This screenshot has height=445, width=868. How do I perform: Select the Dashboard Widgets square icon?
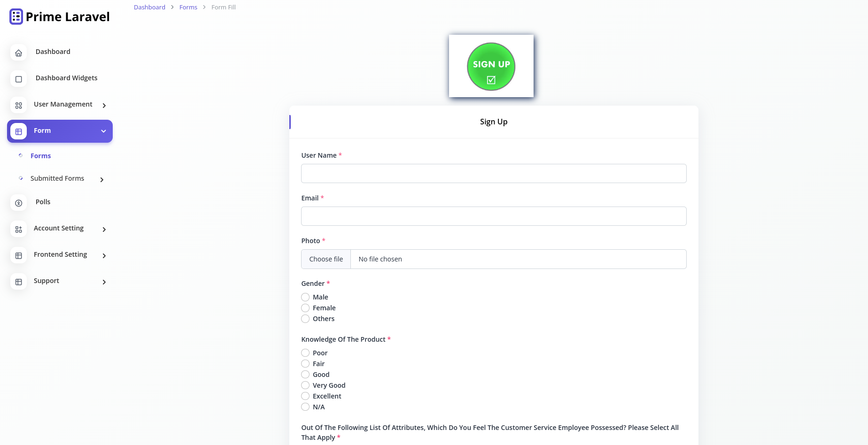coord(18,79)
